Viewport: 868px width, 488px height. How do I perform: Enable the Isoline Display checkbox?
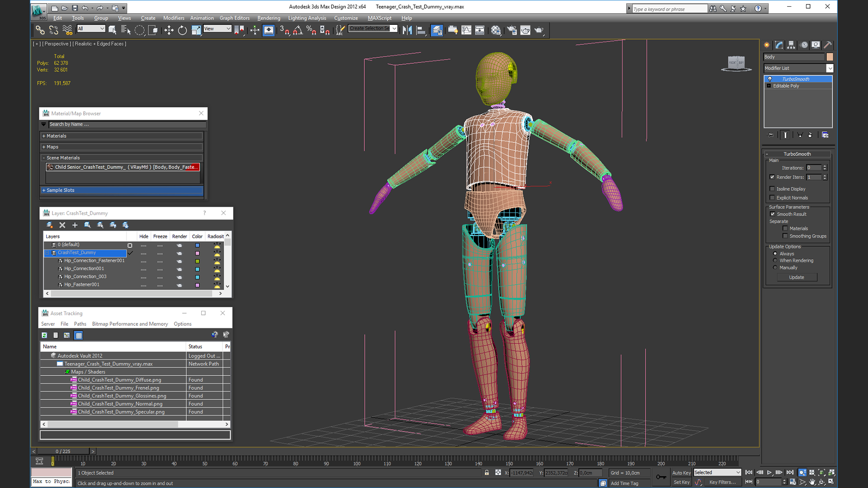pos(772,189)
